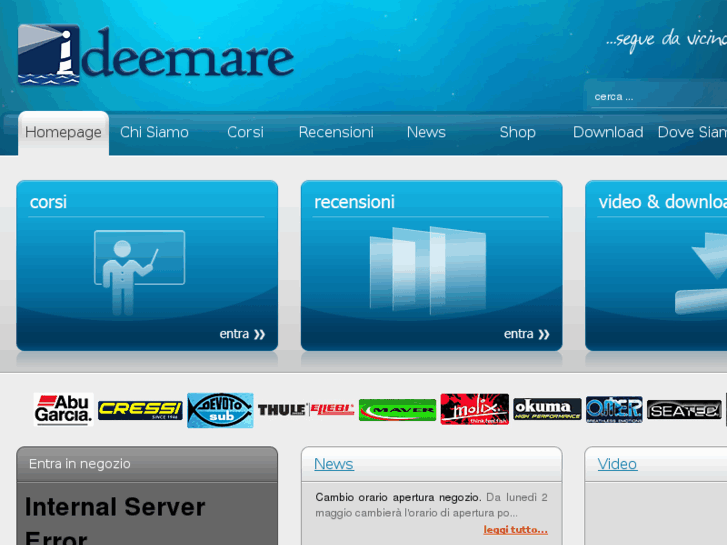Open the Thule brand logo
727x545 pixels.
click(281, 410)
